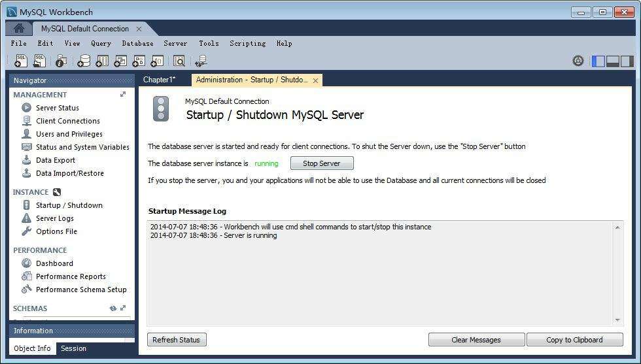Expand the SCHEMAS section to full view
The image size is (641, 364).
[x=123, y=308]
